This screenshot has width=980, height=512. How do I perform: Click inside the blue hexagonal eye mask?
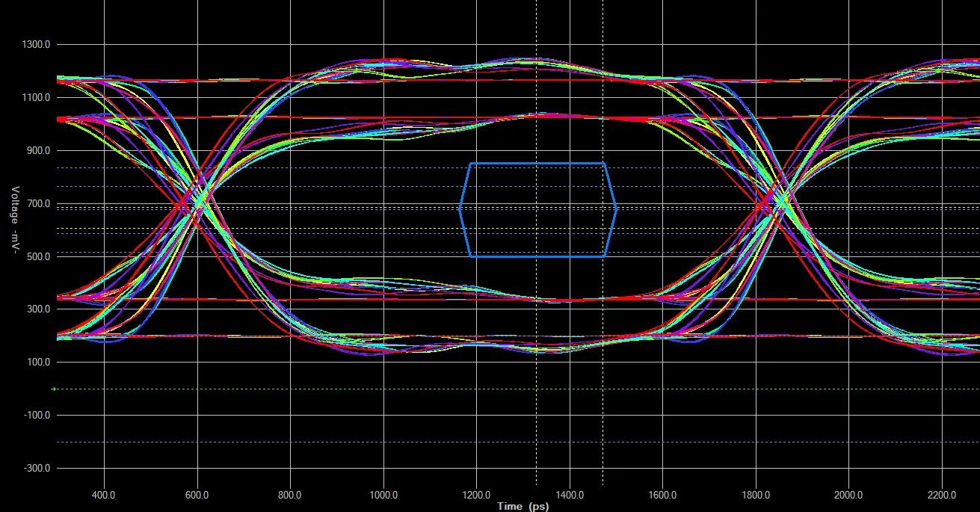coord(537,210)
